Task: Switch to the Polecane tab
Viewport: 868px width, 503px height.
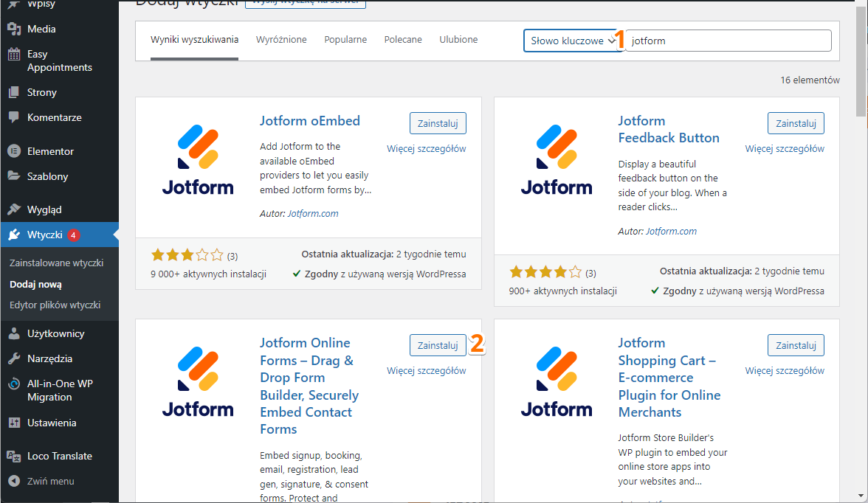Action: 403,40
